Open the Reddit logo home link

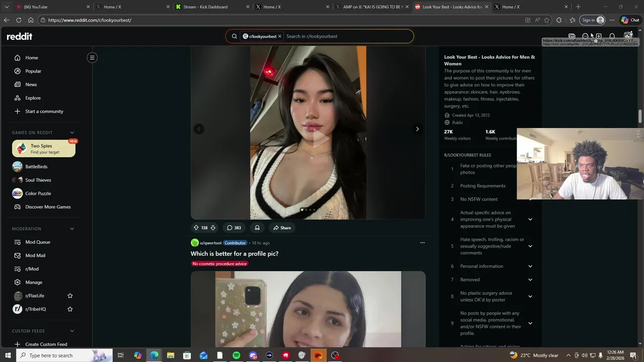coord(19,36)
